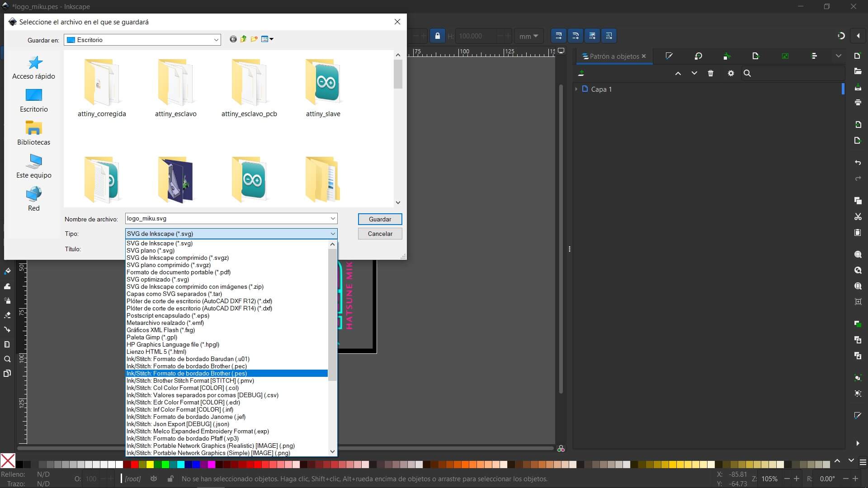Image resolution: width=868 pixels, height=488 pixels.
Task: Click the file name input field
Action: click(x=227, y=219)
